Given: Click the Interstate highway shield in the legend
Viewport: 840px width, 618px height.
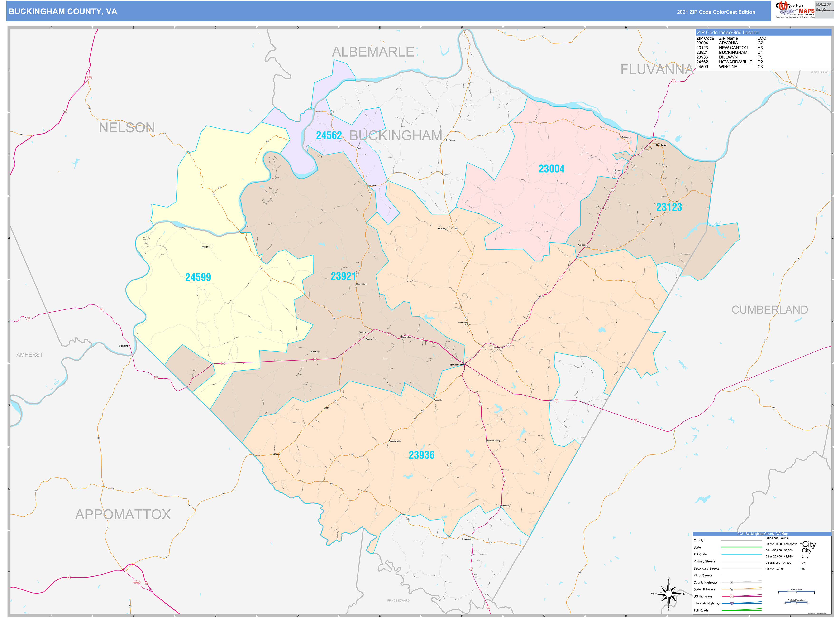Looking at the screenshot, I should pos(732,604).
